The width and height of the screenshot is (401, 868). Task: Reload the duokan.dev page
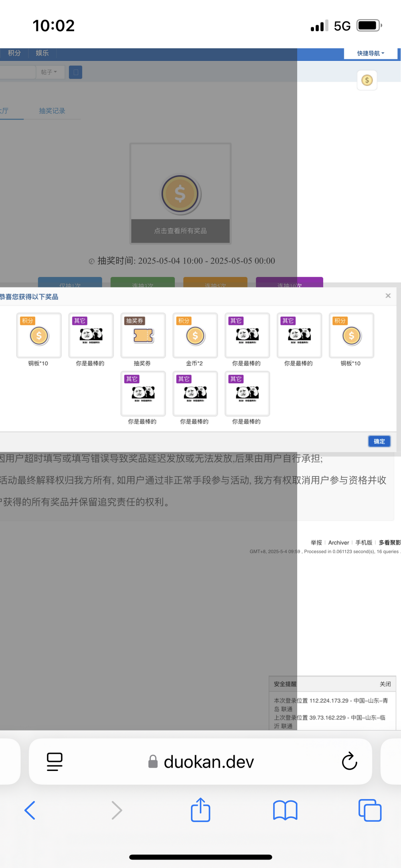tap(349, 761)
